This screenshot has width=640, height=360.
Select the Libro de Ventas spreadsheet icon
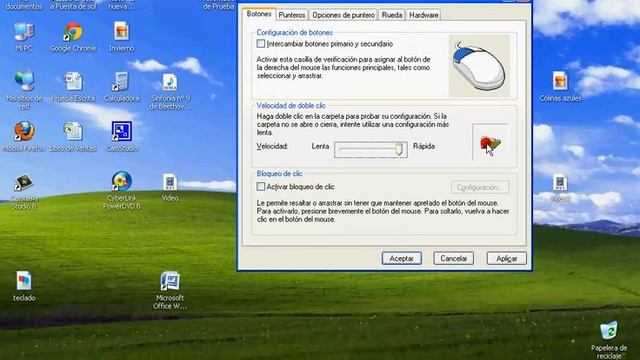(73, 131)
